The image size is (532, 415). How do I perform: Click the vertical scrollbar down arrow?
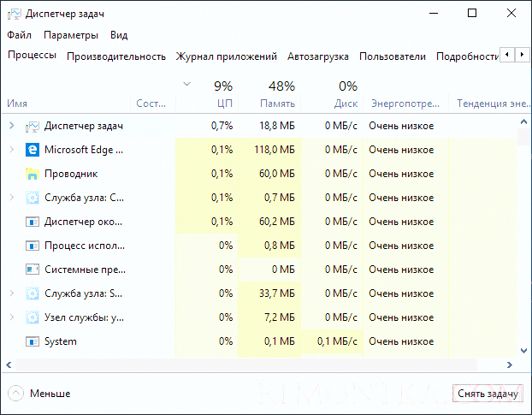point(523,351)
